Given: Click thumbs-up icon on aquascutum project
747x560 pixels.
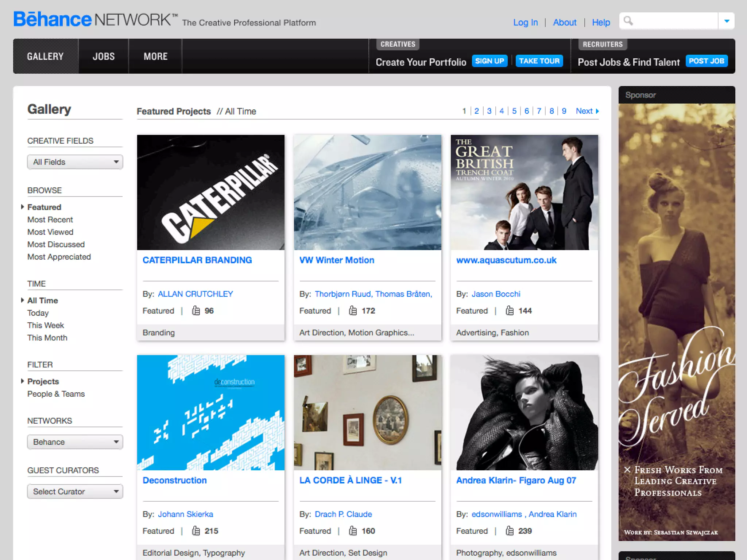Looking at the screenshot, I should (x=510, y=311).
